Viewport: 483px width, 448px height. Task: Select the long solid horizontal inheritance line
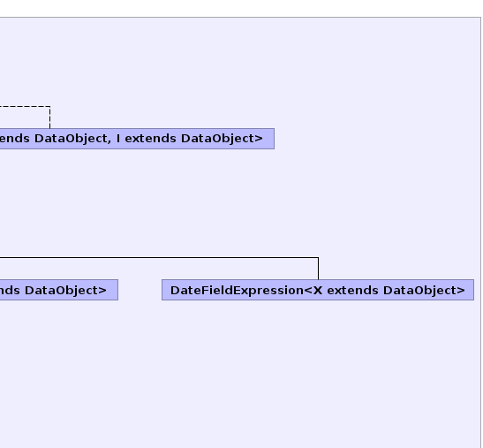(x=159, y=257)
